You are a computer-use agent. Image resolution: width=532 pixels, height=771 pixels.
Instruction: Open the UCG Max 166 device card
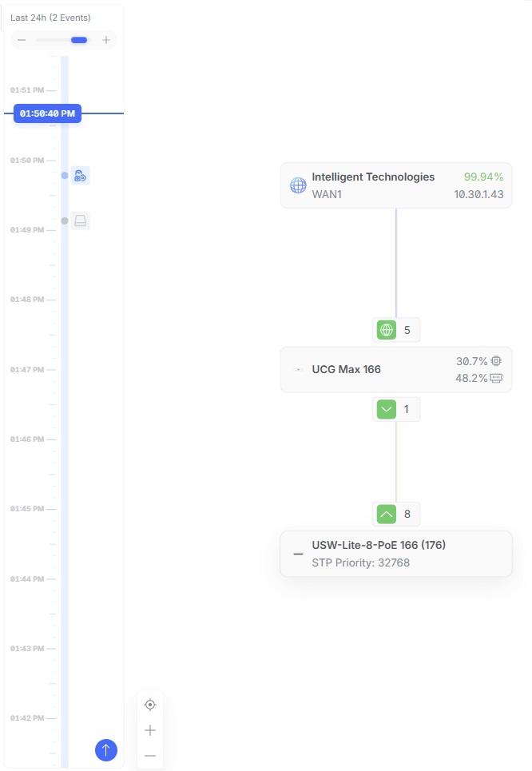point(396,370)
